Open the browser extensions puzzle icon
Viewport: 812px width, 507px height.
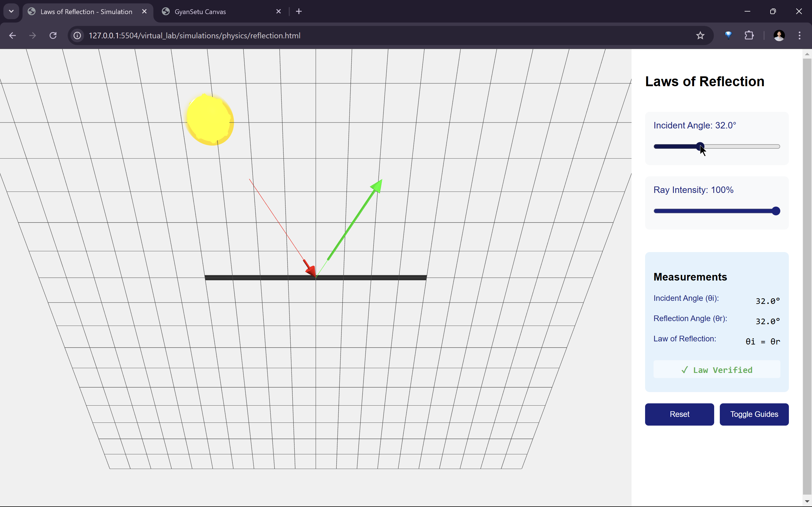tap(749, 35)
